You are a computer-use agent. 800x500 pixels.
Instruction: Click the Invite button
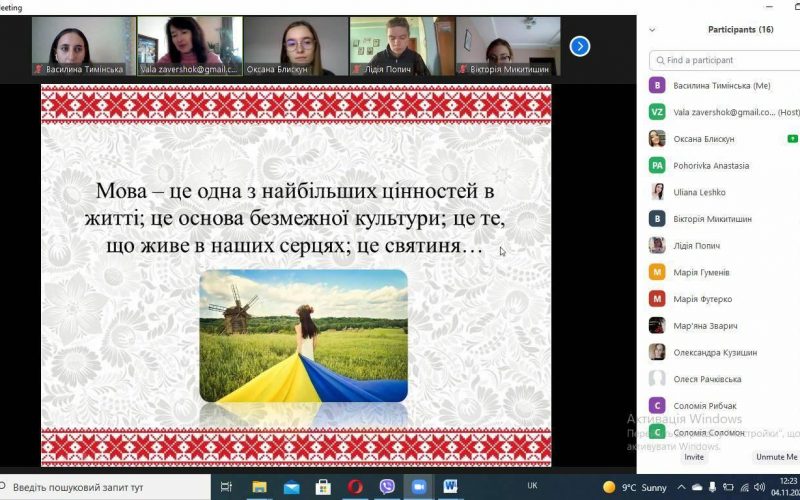pyautogui.click(x=693, y=457)
